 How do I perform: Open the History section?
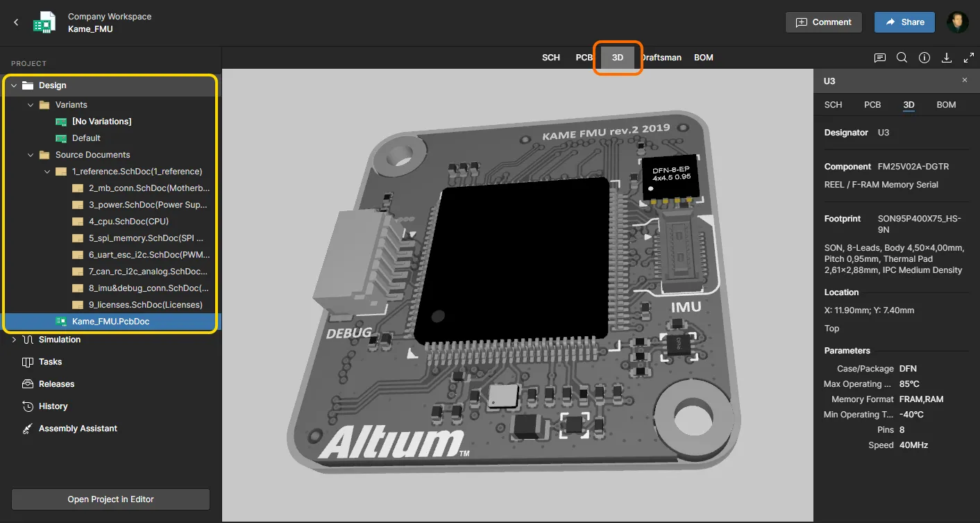(53, 406)
